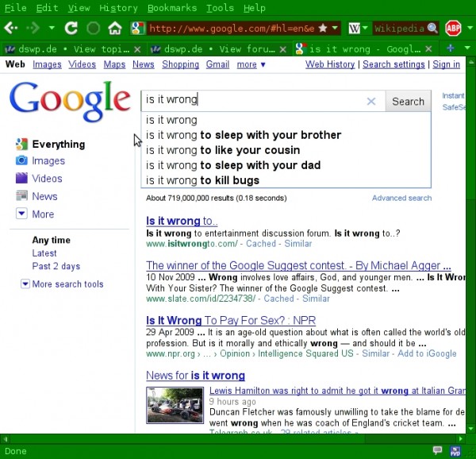The width and height of the screenshot is (476, 459).
Task: Open a new tab with the plus icon
Action: tap(451, 48)
